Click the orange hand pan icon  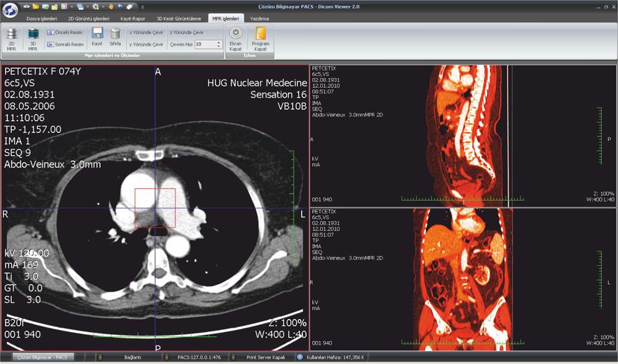111,7
